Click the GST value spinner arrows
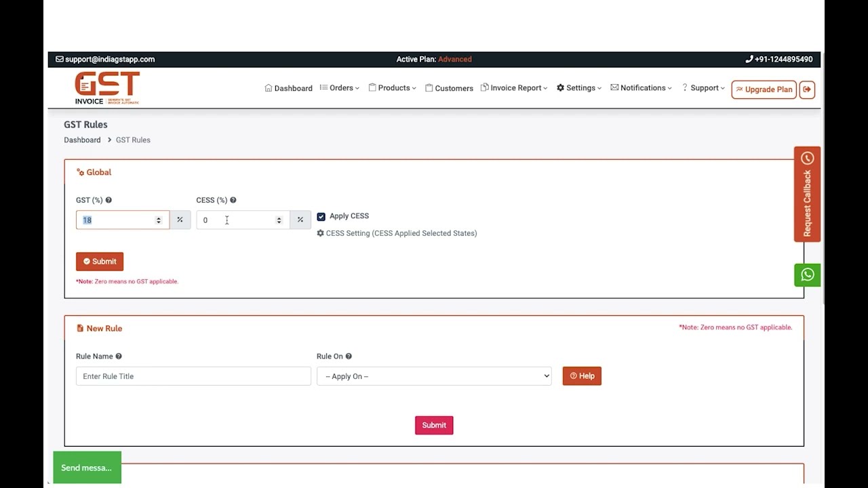 pos(159,220)
